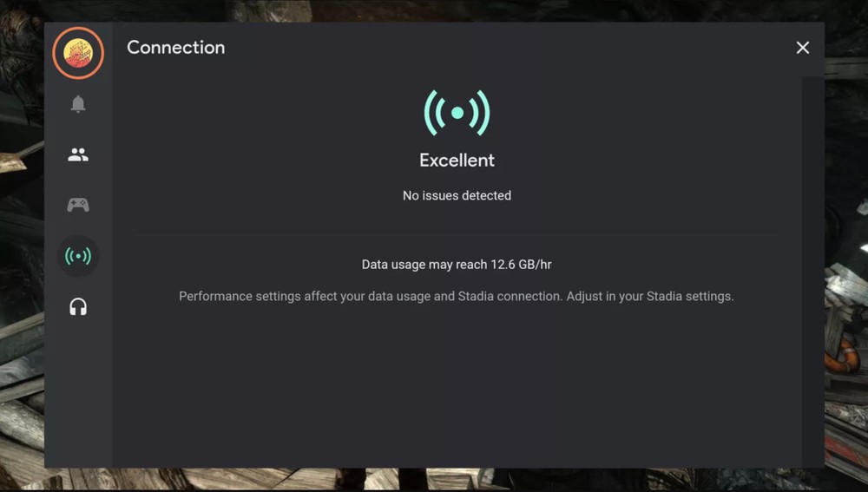
Task: Show the friends list
Action: (78, 155)
